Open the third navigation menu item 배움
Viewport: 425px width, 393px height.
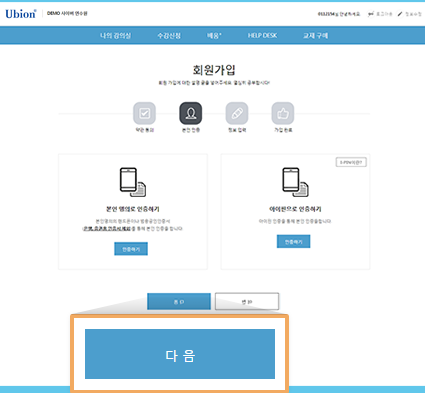pyautogui.click(x=214, y=35)
